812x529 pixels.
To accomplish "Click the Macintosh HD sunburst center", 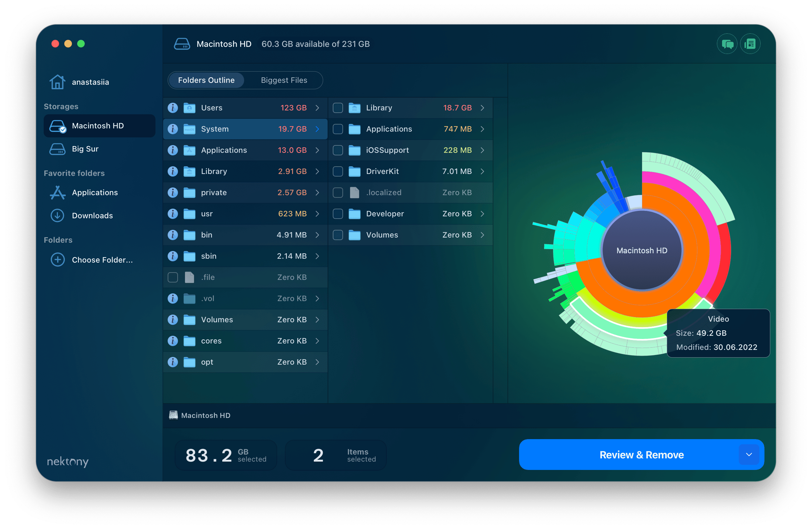I will click(x=642, y=250).
